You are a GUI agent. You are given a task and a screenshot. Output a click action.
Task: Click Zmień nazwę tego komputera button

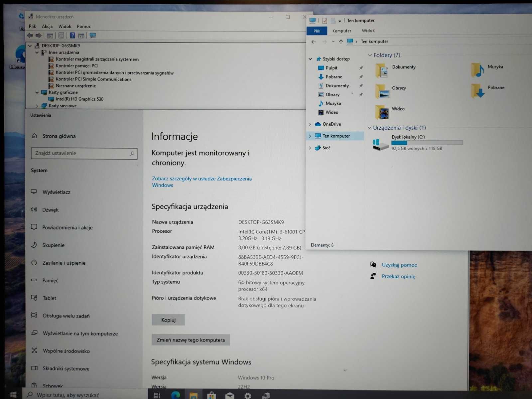click(191, 340)
